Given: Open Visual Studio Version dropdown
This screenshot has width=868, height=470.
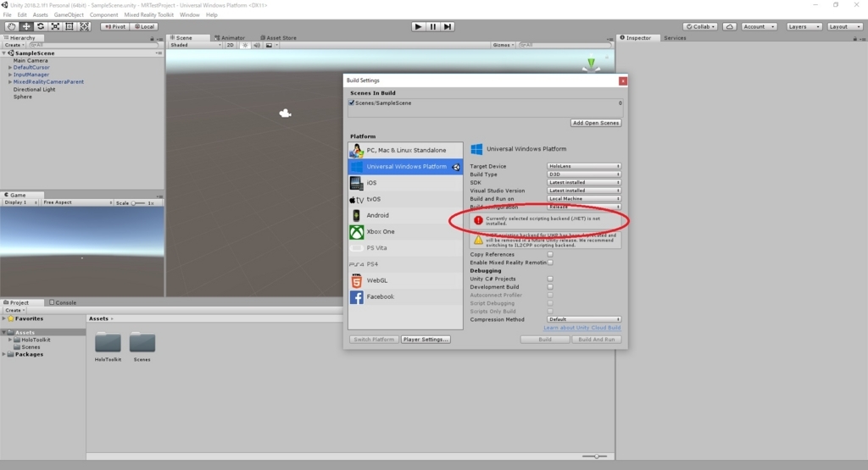Looking at the screenshot, I should click(584, 191).
